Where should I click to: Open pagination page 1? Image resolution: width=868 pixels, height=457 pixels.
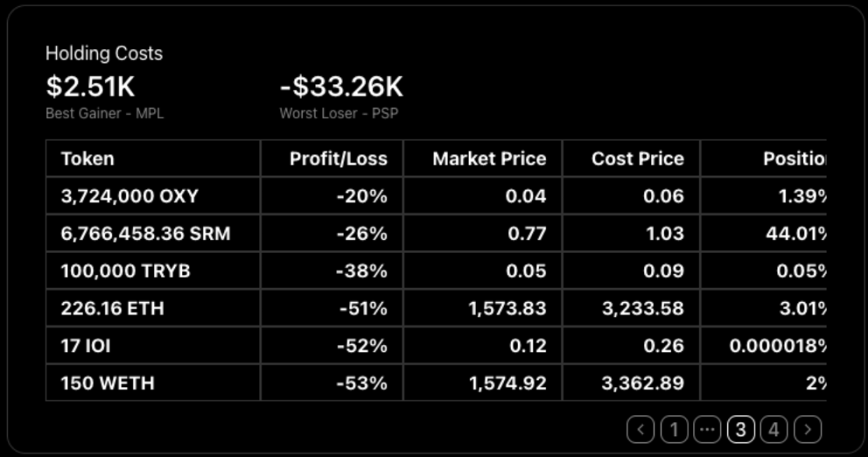674,429
